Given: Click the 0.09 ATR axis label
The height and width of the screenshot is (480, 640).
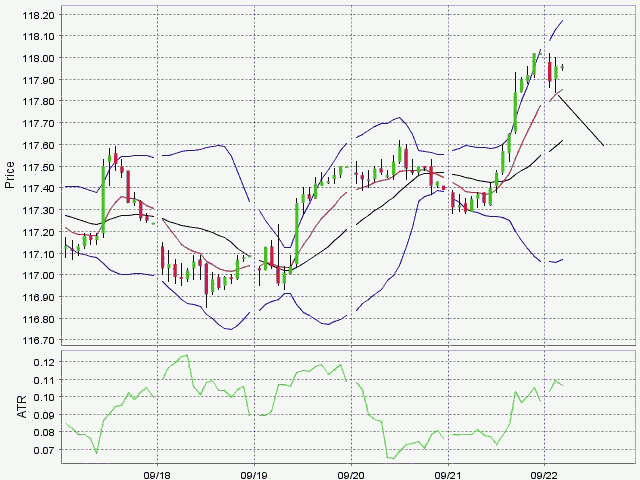Looking at the screenshot, I should (45, 415).
